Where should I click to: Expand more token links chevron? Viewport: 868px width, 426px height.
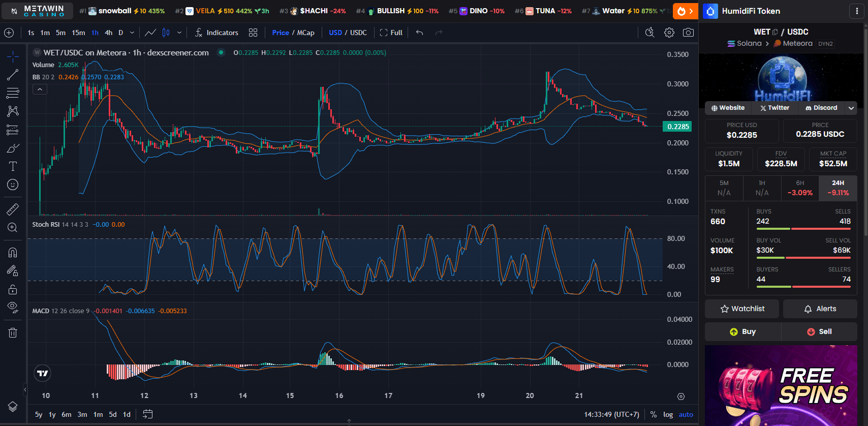coord(851,108)
